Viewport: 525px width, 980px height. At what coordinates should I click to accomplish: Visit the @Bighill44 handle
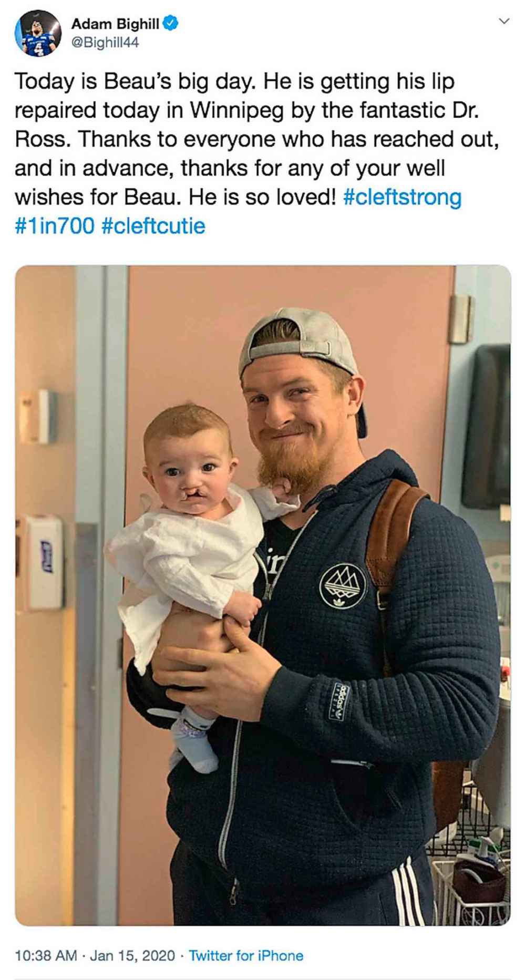[105, 43]
